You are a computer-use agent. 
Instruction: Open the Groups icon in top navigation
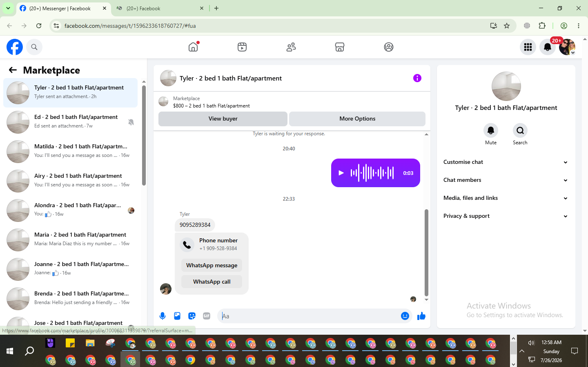pyautogui.click(x=389, y=47)
